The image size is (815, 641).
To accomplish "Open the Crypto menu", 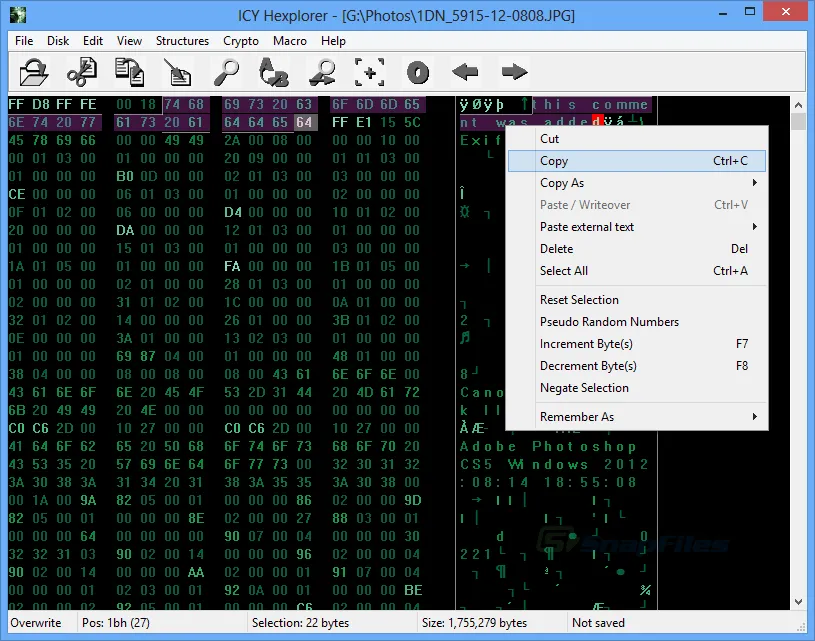I will pos(241,41).
